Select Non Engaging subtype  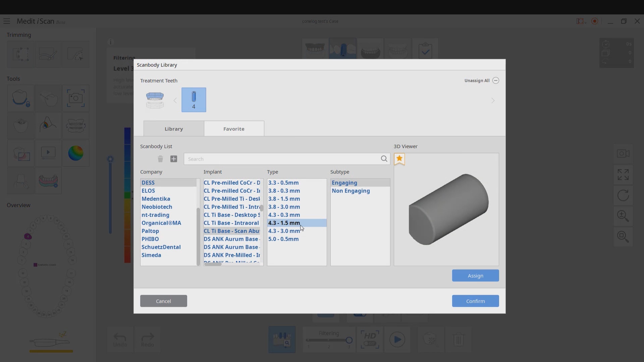(x=360, y=191)
